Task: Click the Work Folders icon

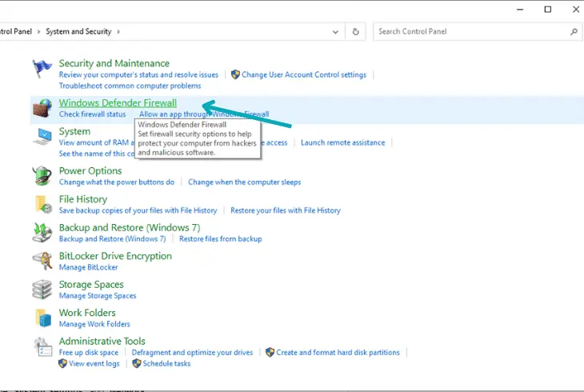Action: [43, 318]
